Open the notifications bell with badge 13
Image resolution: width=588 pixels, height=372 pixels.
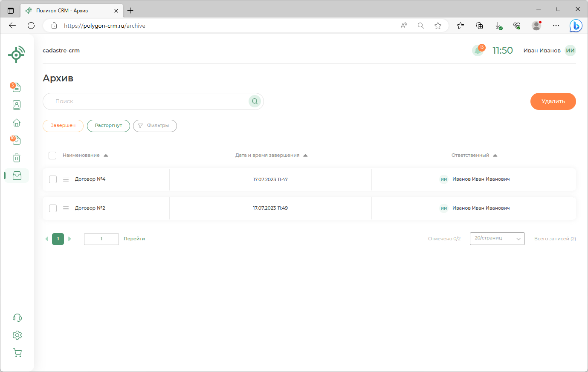[x=478, y=50]
